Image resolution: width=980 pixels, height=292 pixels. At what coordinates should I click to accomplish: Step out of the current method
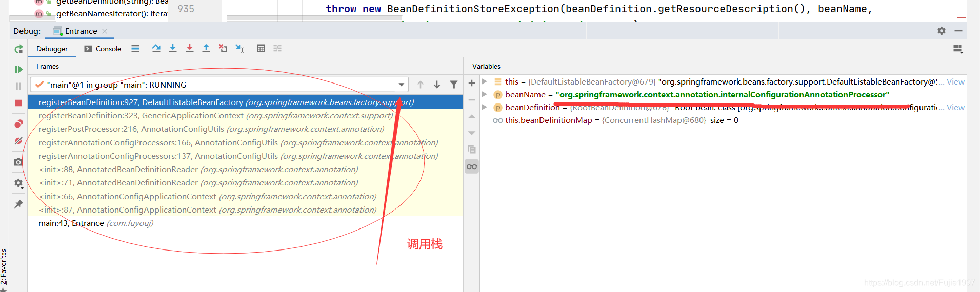(x=206, y=48)
